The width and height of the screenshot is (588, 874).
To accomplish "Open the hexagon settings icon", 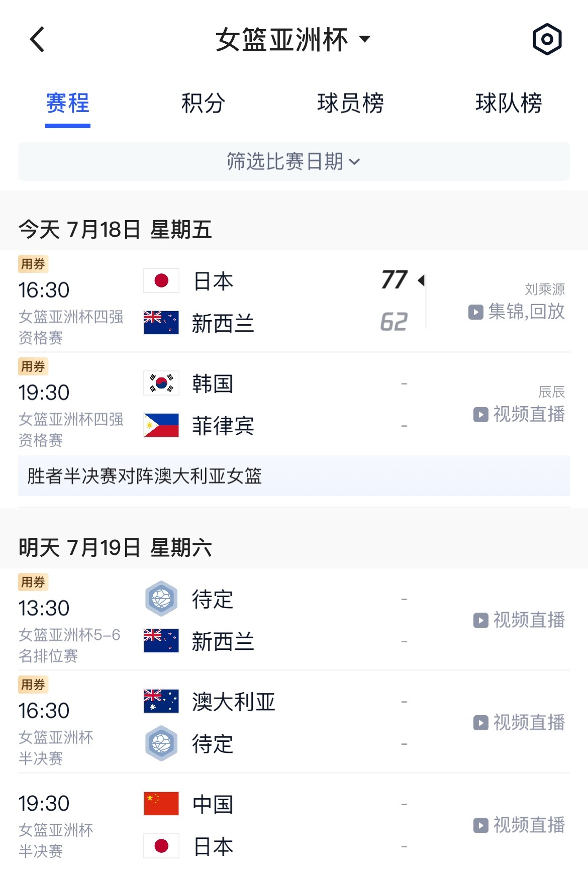I will click(547, 39).
